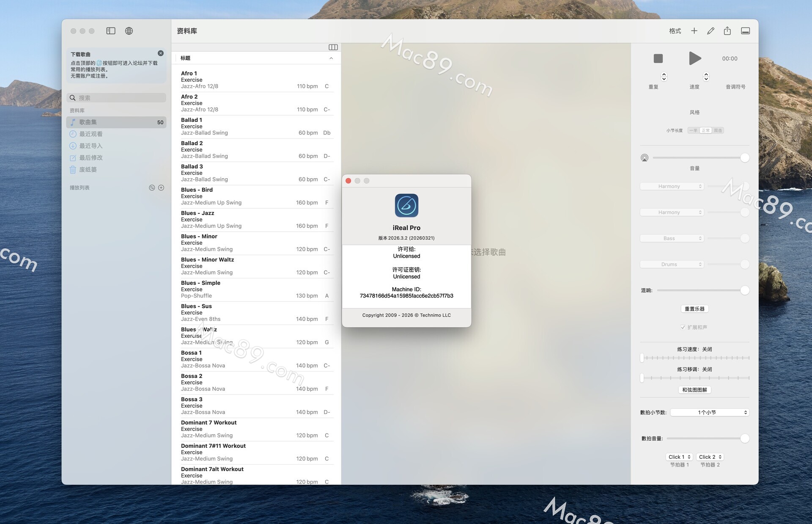
Task: Click the 重置乐器 button
Action: [x=694, y=309]
